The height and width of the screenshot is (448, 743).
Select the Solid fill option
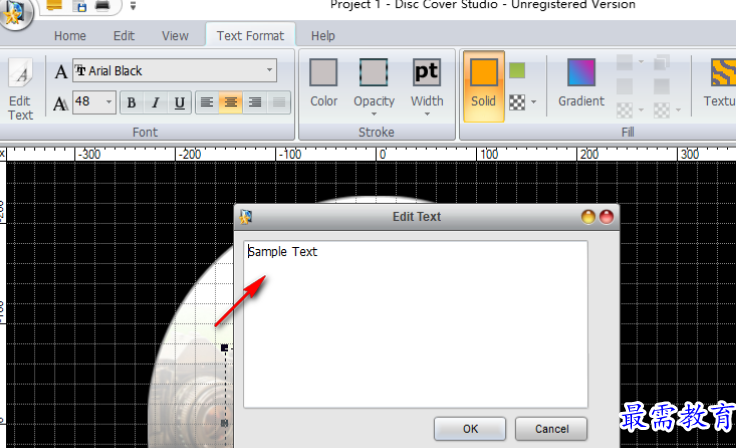[483, 86]
